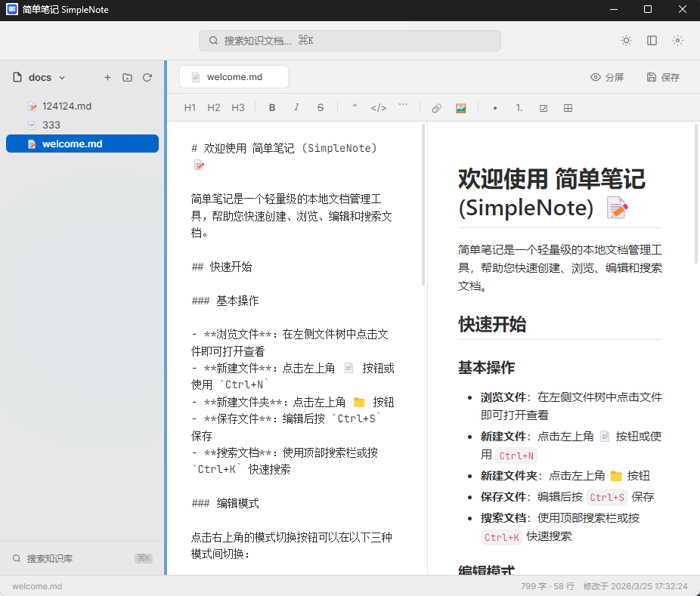Image resolution: width=700 pixels, height=596 pixels.
Task: Insert a bullet list
Action: click(494, 107)
